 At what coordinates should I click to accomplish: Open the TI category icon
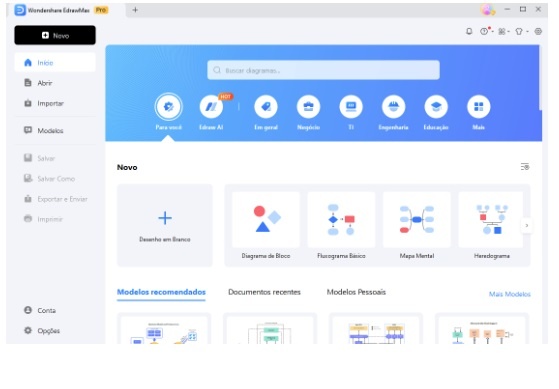[351, 106]
